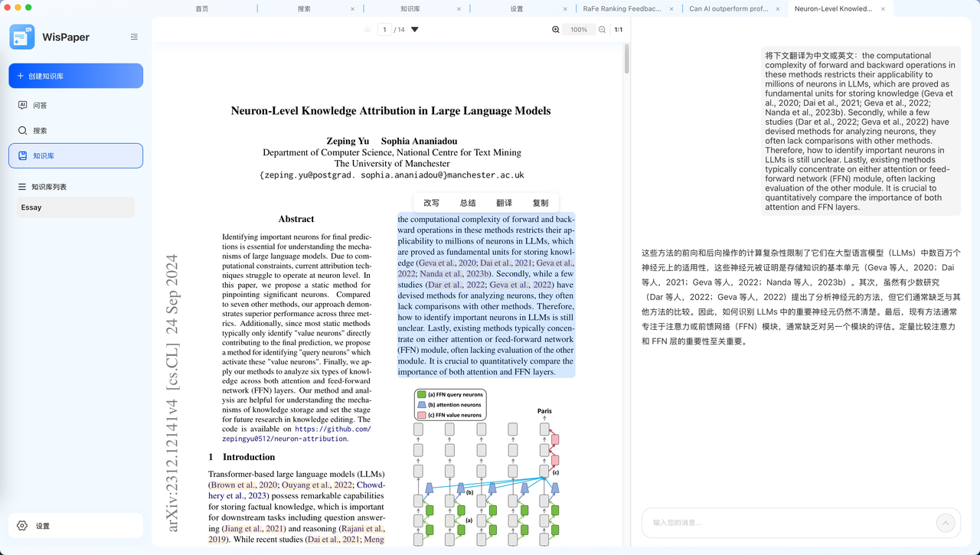Collapse the sidebar using the collapse icon
The height and width of the screenshot is (555, 980).
tap(134, 36)
